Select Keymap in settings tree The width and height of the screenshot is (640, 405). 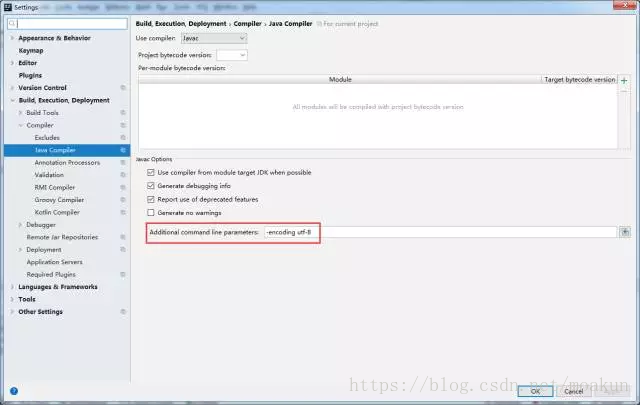31,51
